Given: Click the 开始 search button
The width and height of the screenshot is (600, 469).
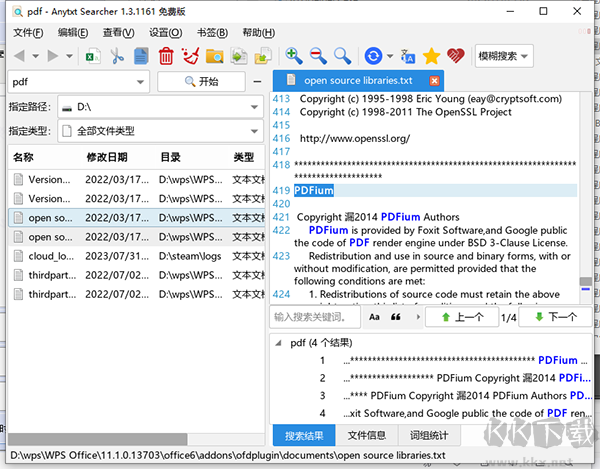Looking at the screenshot, I should 201,81.
